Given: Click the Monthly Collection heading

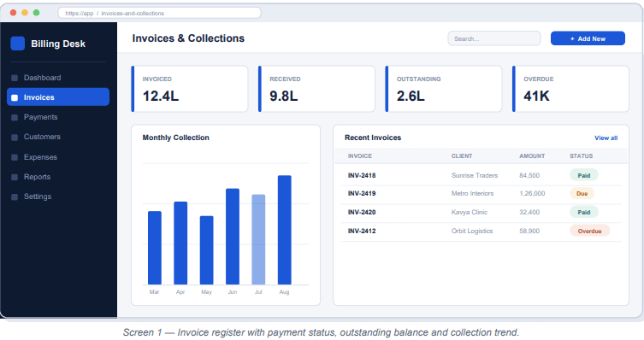Looking at the screenshot, I should click(176, 138).
